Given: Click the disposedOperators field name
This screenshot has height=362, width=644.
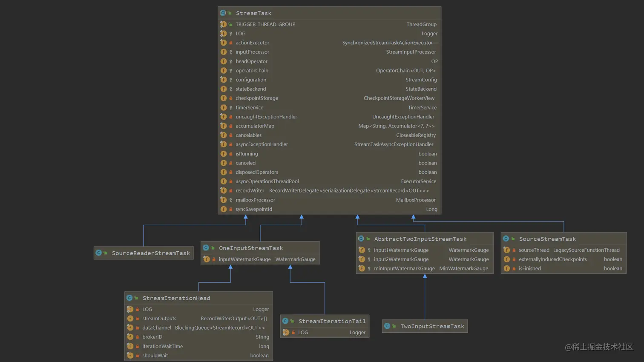Looking at the screenshot, I should tap(257, 172).
